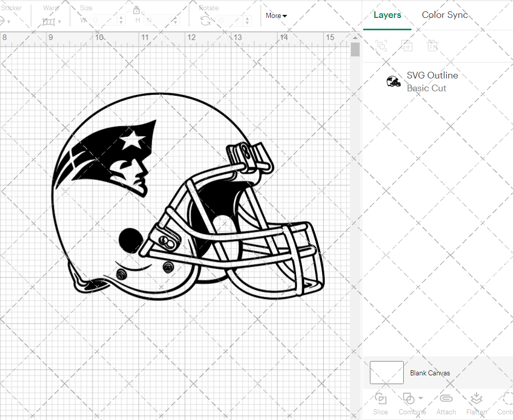Switch to the Color Sync tab
This screenshot has width=513, height=420.
(445, 15)
